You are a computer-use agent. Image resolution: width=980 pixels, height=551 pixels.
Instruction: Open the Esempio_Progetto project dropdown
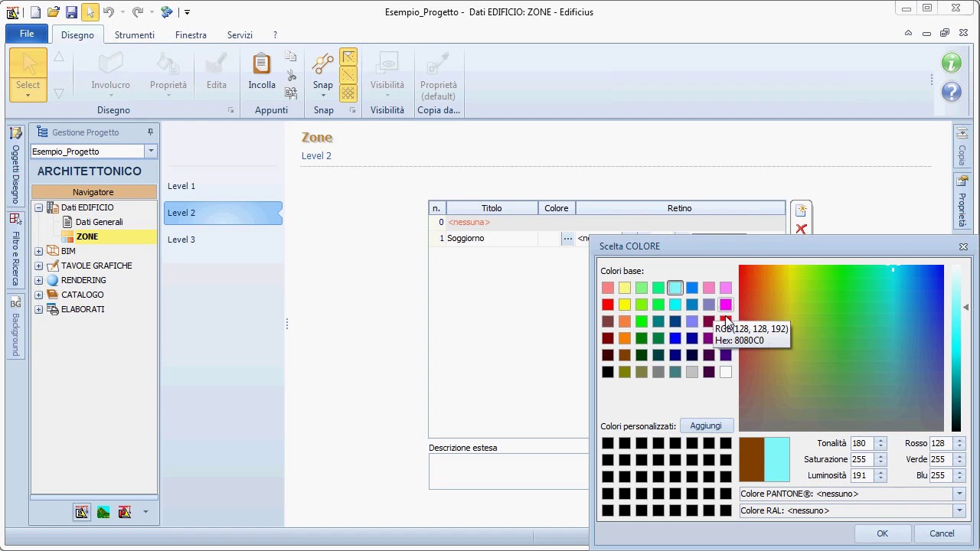151,152
